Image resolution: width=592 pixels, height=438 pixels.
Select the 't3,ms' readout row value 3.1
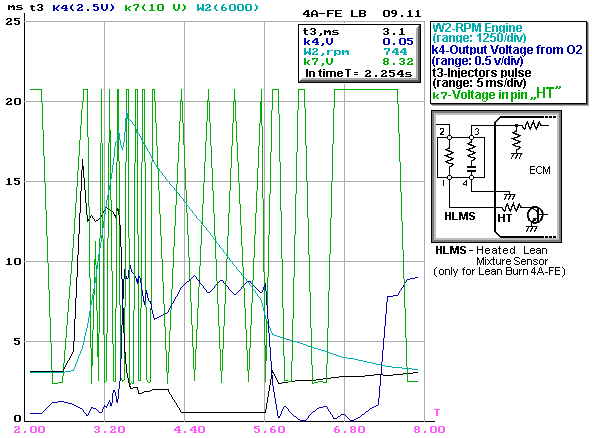[393, 32]
